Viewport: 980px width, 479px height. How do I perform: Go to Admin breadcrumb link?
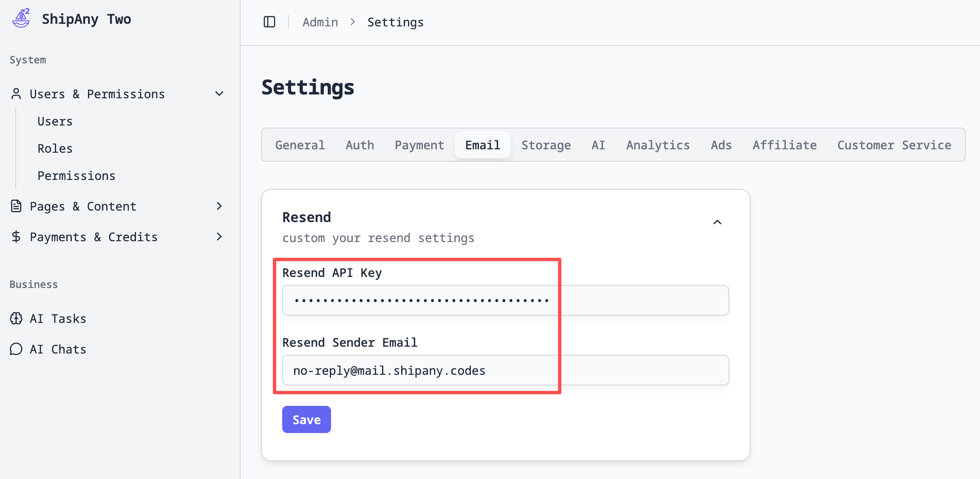[320, 22]
